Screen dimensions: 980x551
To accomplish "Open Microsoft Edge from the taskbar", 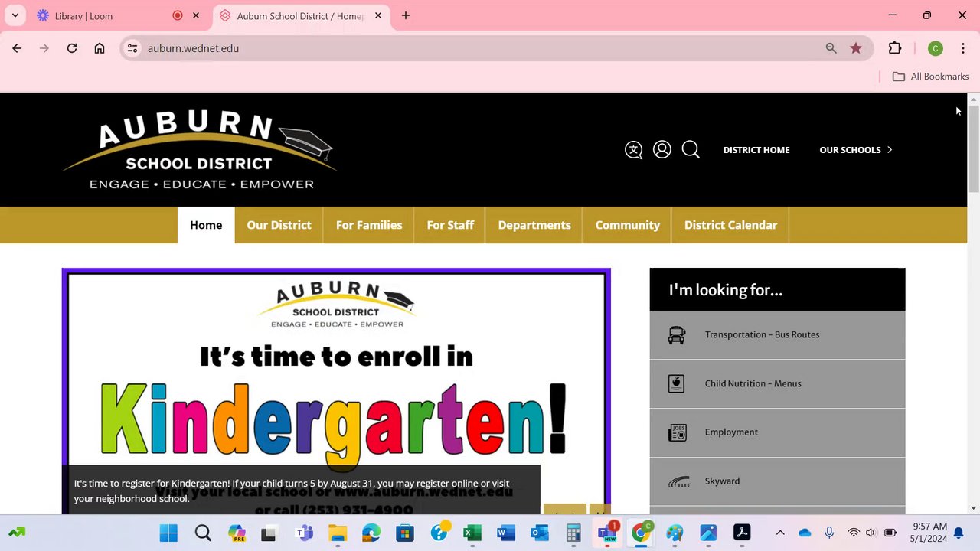I will (x=371, y=533).
